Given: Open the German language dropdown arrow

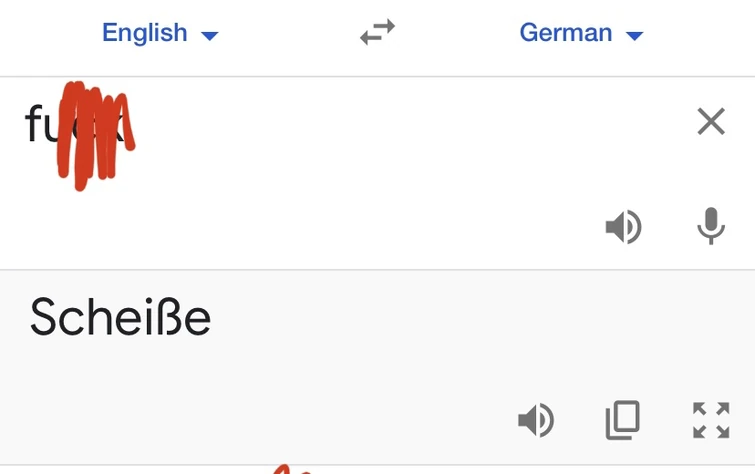Looking at the screenshot, I should (634, 36).
